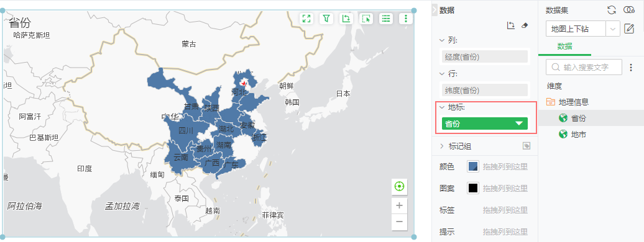Click the map locate target icon
Screen dimensions: 644x242
click(x=399, y=187)
